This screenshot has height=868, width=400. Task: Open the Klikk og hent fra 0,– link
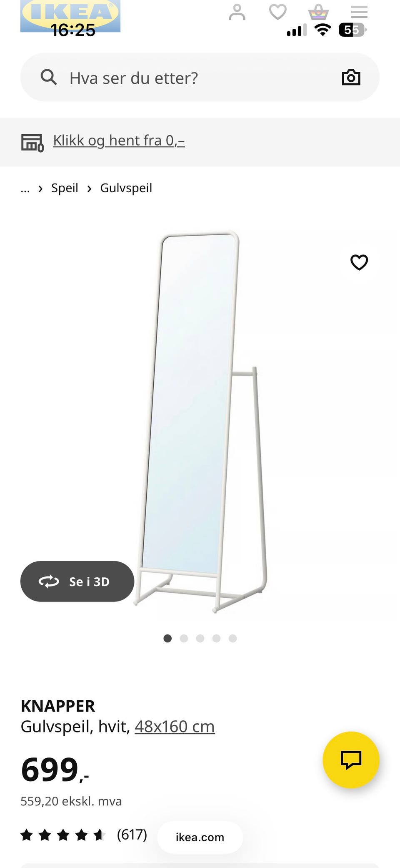tap(119, 141)
